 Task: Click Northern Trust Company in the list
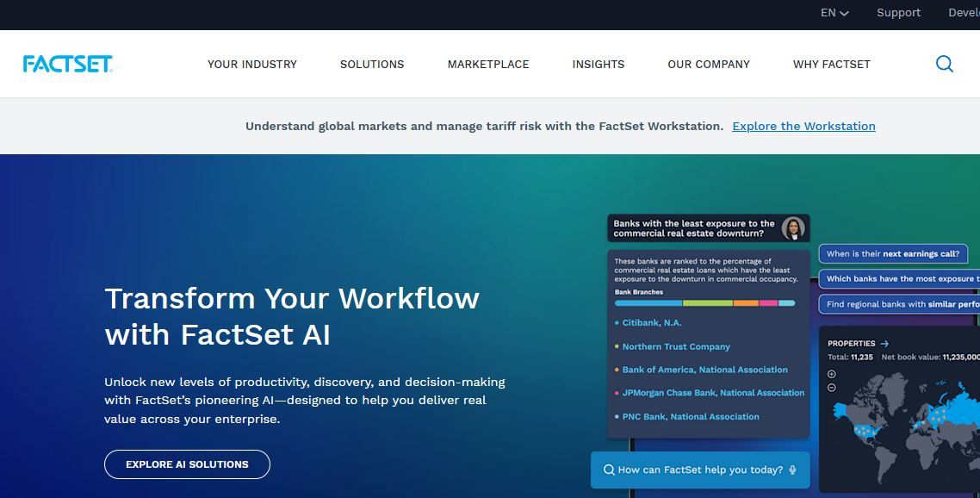pyautogui.click(x=676, y=346)
